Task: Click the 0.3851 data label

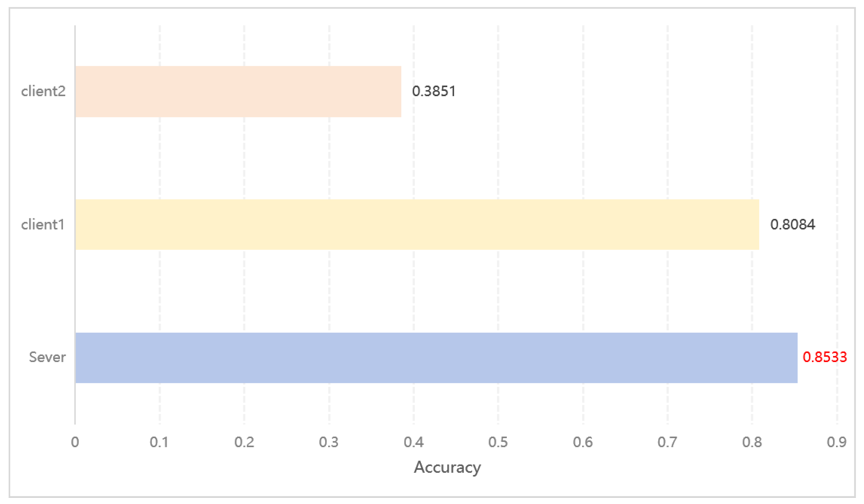Action: [x=434, y=91]
